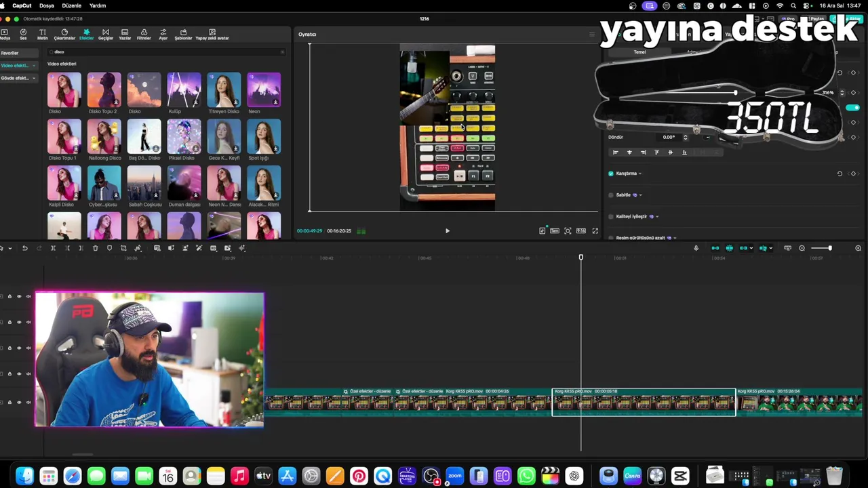Open the Filtreler tab
The image size is (868, 488).
[x=144, y=35]
